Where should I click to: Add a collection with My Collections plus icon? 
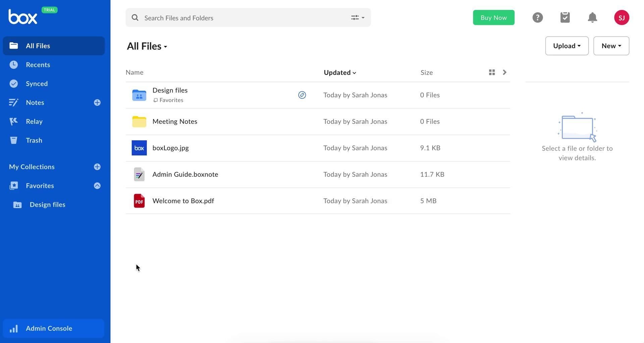click(x=97, y=167)
